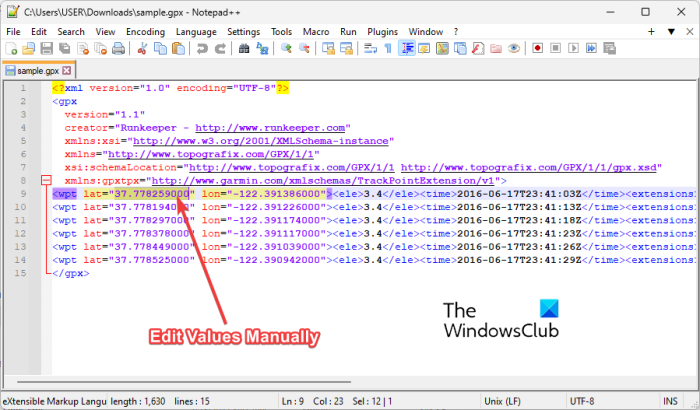The width and height of the screenshot is (700, 410).
Task: Save the current file via toolbar
Action: coord(46,48)
